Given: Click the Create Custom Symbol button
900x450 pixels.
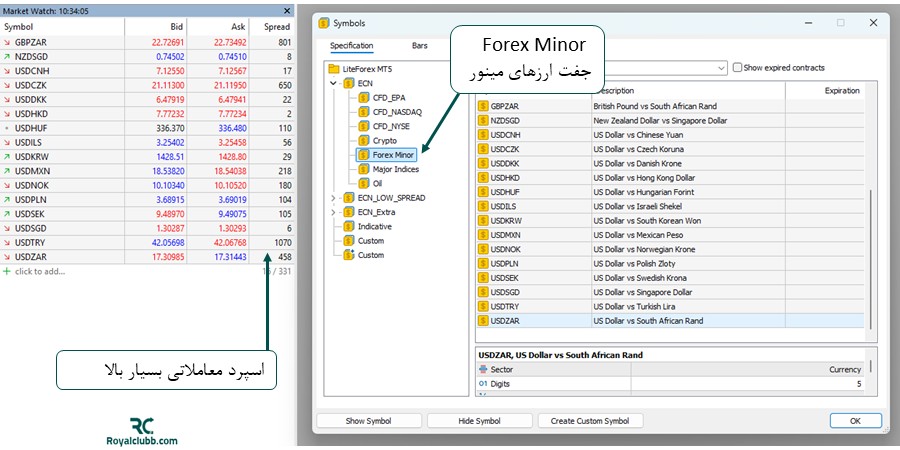Looking at the screenshot, I should (x=590, y=421).
